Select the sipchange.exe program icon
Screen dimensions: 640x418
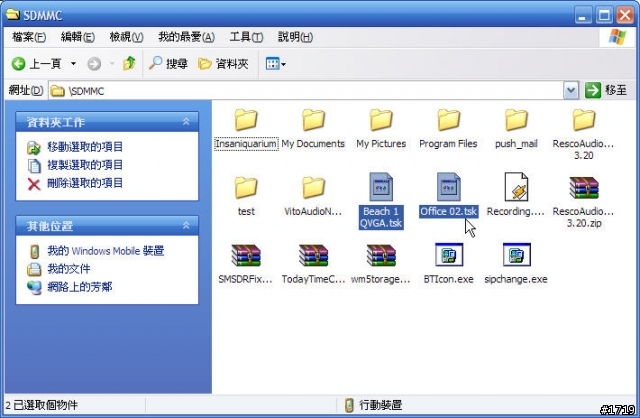click(x=517, y=255)
